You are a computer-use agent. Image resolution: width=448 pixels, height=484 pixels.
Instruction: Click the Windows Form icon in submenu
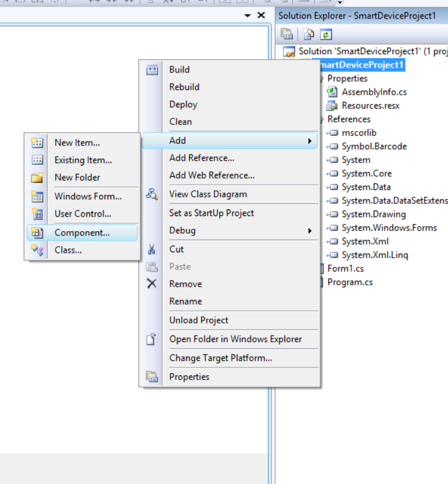click(x=37, y=196)
